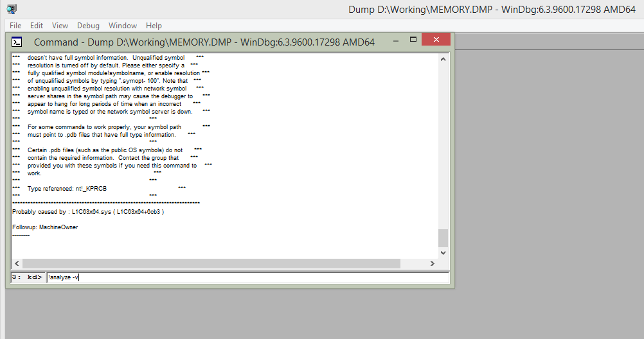Click the 'Followup: MachineOwner' line

[x=45, y=227]
